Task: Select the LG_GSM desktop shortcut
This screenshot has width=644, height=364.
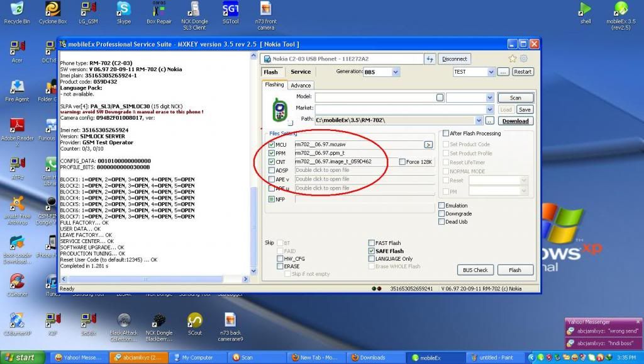Action: 88,13
